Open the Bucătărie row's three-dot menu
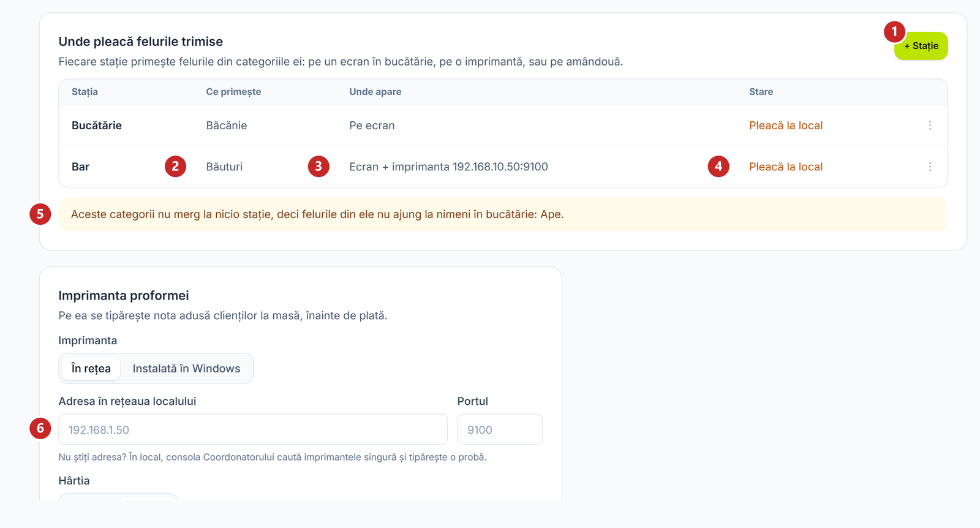 [930, 126]
